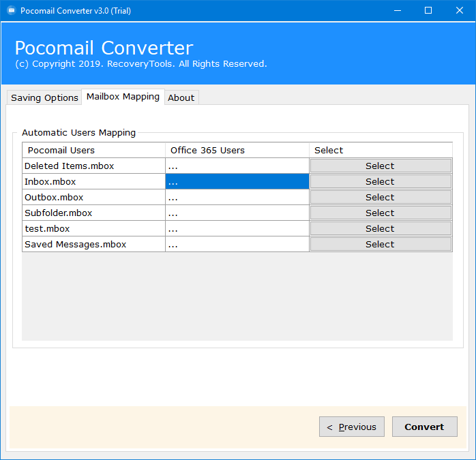Click Office 365 Users cell for Saved Messages.mbox
Image resolution: width=476 pixels, height=460 pixels.
point(237,244)
